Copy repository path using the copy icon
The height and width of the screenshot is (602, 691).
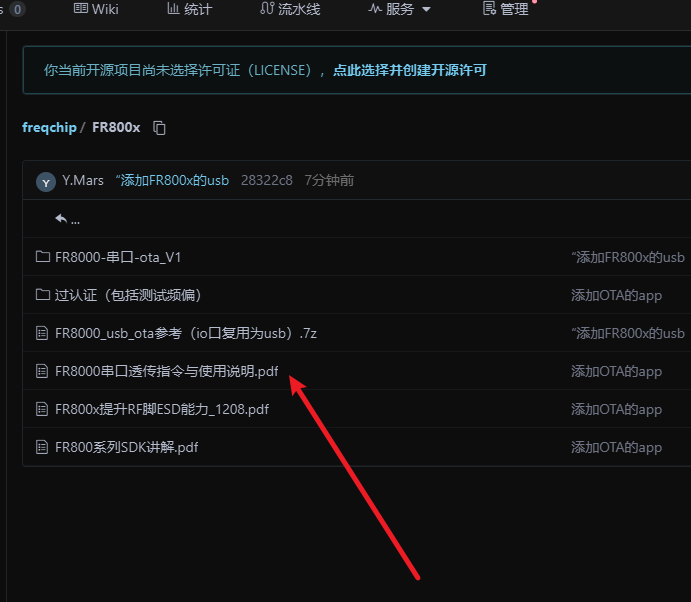[x=159, y=128]
